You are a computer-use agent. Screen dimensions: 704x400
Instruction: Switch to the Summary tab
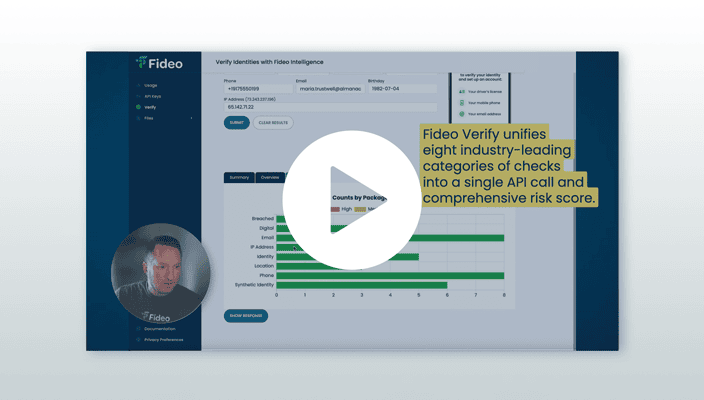click(x=239, y=177)
